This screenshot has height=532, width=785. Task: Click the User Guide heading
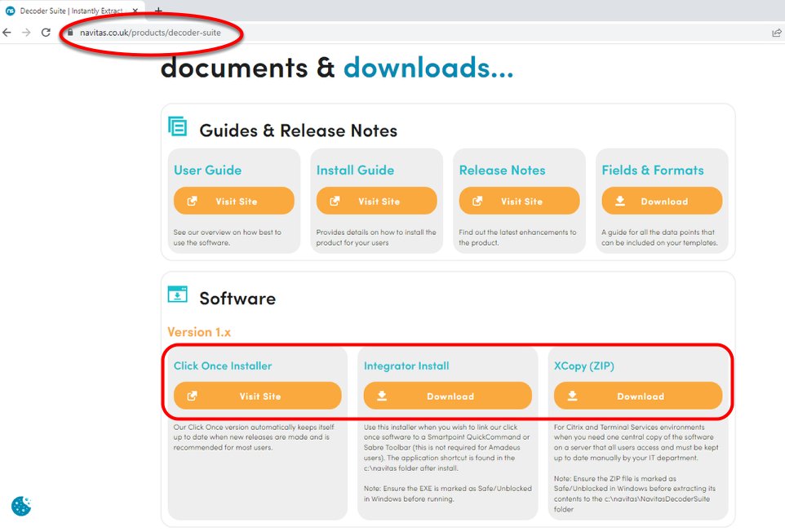pos(207,171)
